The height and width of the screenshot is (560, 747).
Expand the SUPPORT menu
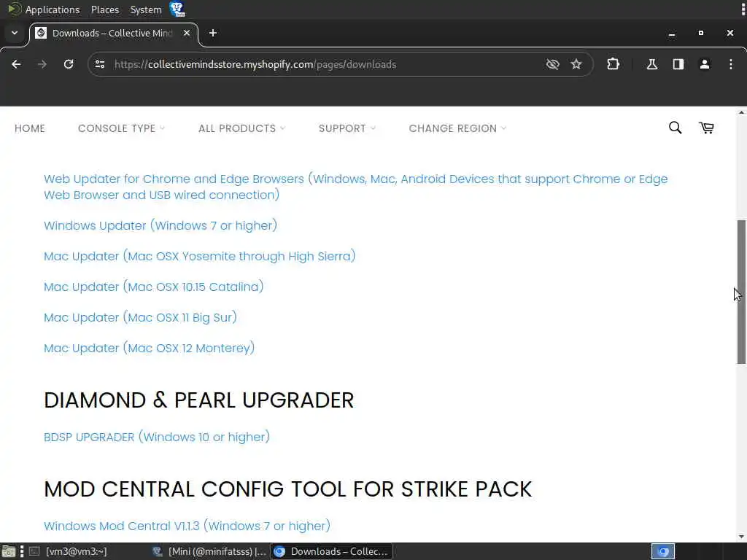[x=347, y=128]
